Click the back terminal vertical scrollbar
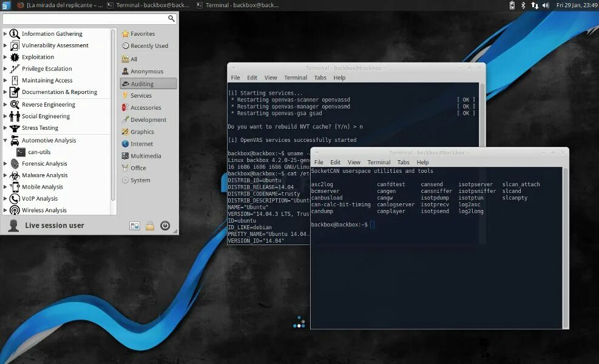Screen dimensions: 599x364 click(482, 115)
